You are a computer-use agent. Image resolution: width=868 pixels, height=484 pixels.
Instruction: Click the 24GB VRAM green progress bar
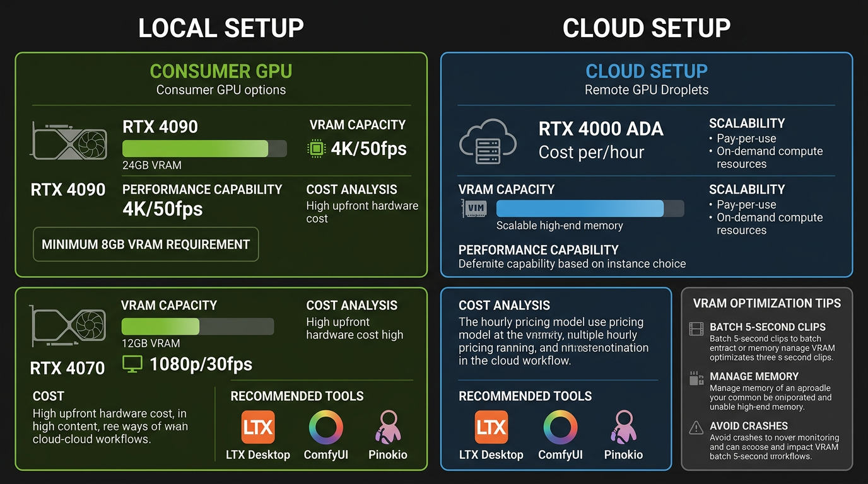204,149
